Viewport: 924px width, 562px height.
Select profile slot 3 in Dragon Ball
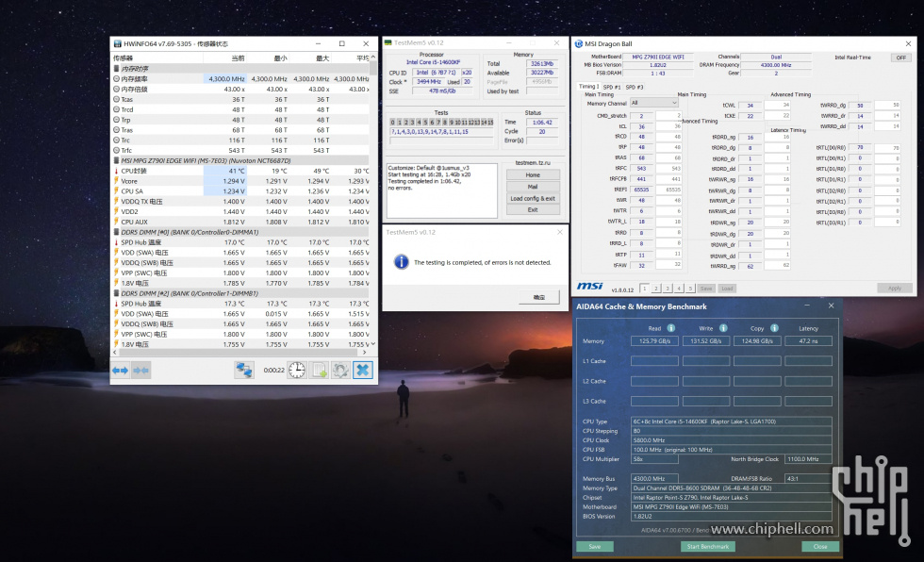[668, 288]
